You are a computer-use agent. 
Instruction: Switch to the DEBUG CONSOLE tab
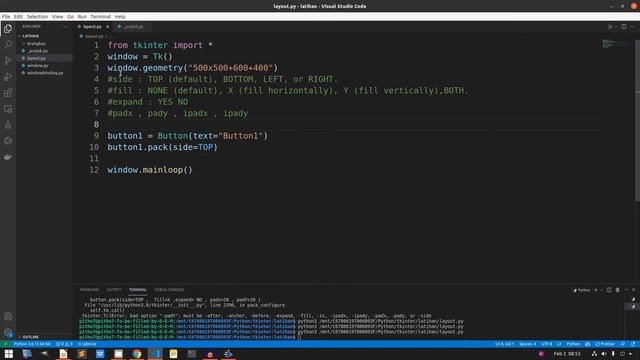[169, 290]
